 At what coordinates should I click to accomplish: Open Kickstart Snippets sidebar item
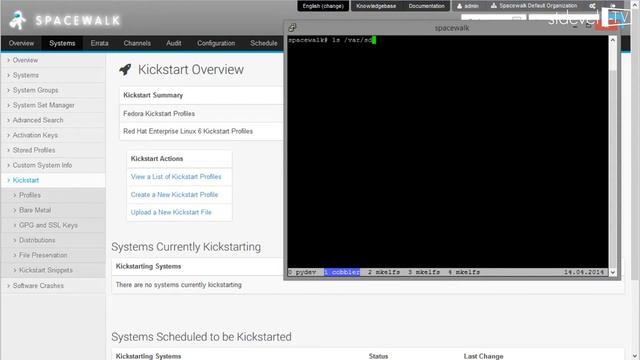pos(46,270)
